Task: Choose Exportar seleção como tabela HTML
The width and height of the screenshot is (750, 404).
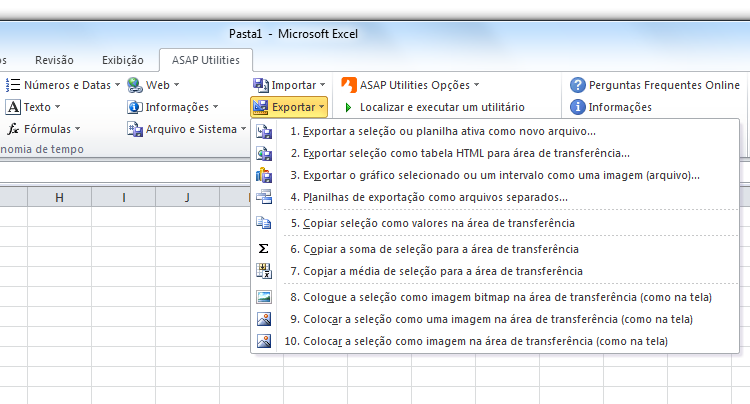Action: click(495, 153)
